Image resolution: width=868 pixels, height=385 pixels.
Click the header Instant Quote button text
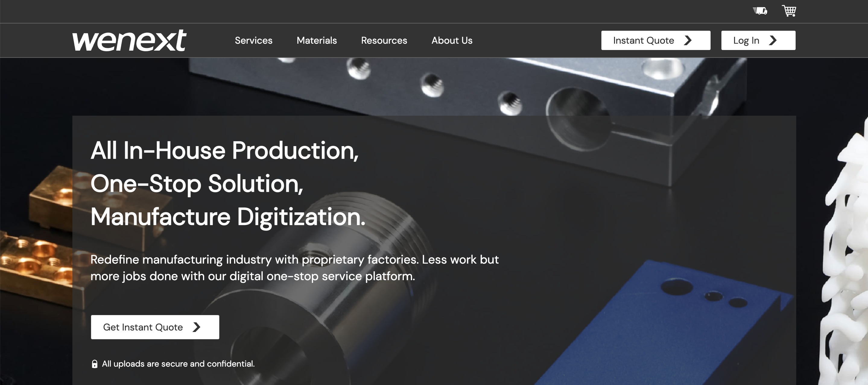(644, 40)
